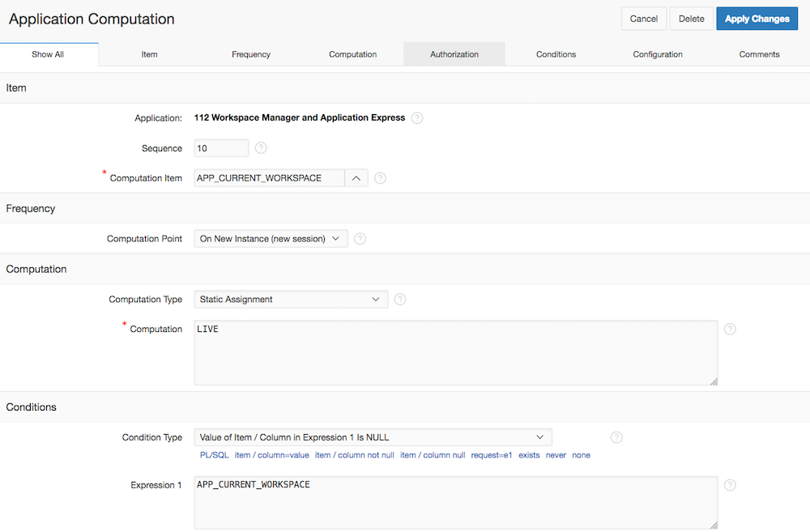Click help icon next to Application name
The width and height of the screenshot is (810, 532).
click(417, 118)
